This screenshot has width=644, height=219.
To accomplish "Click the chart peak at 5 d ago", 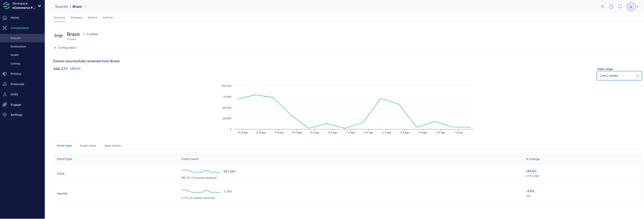I will pyautogui.click(x=381, y=98).
